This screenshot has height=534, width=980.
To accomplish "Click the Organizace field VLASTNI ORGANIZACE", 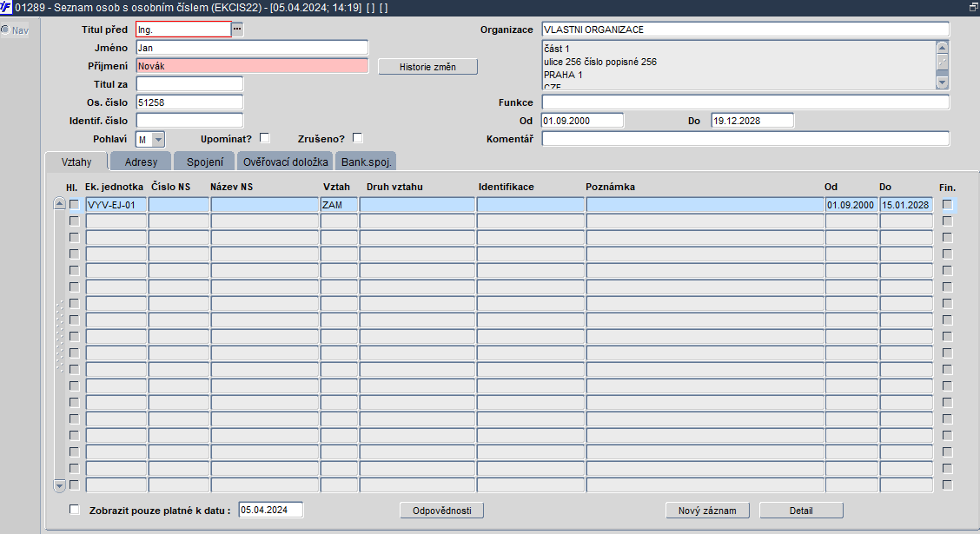I will click(745, 30).
